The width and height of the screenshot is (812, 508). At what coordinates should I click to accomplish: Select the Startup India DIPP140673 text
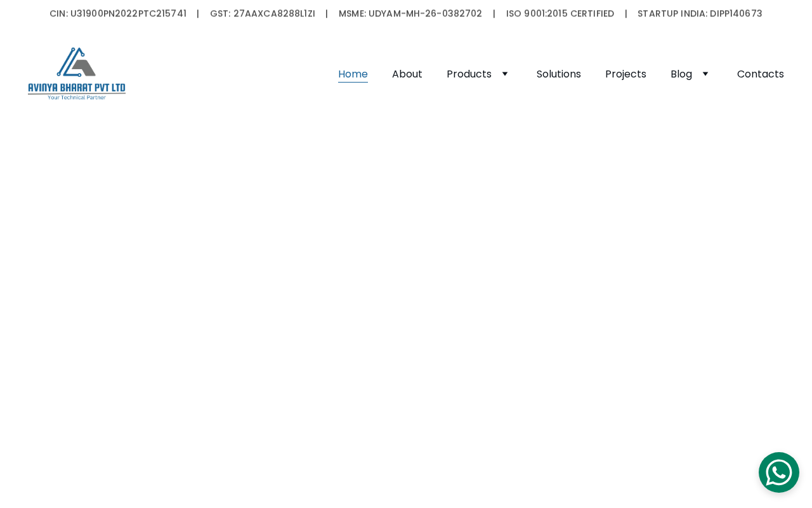tap(700, 13)
